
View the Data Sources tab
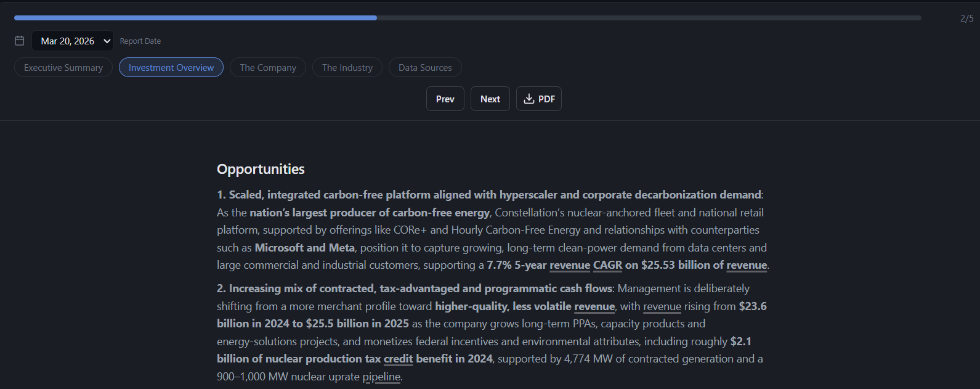pos(425,68)
